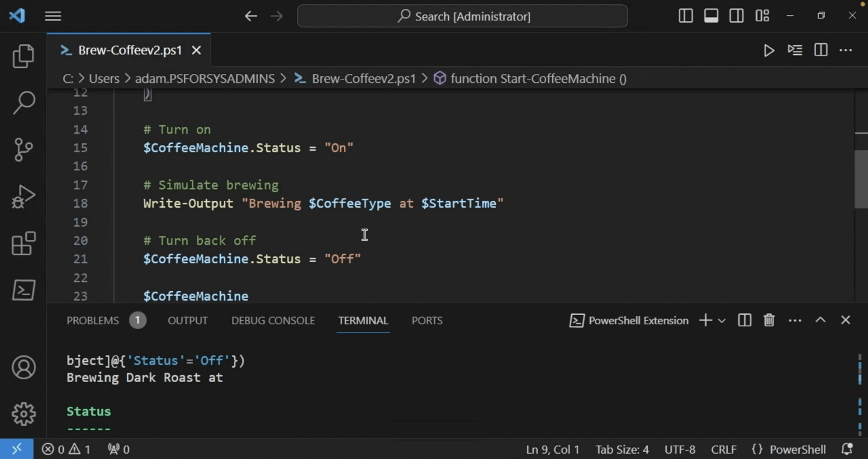This screenshot has height=459, width=868.
Task: Open remote window indicator in status bar
Action: pos(17,449)
